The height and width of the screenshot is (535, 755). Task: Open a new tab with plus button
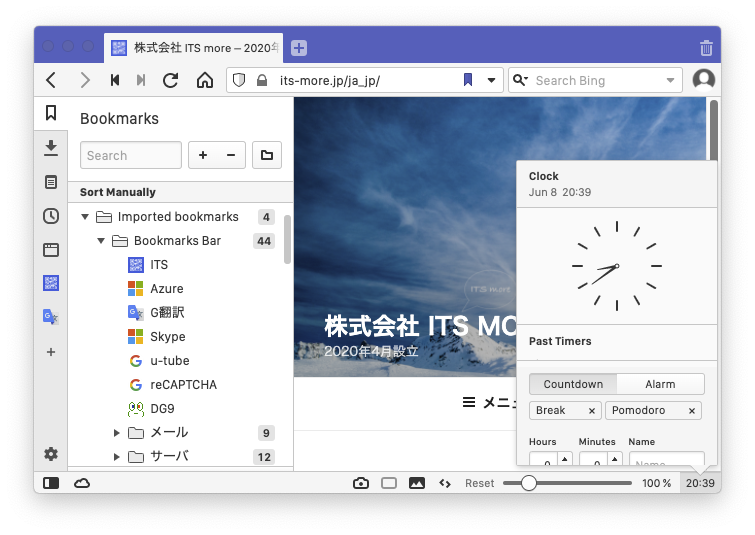[x=299, y=47]
